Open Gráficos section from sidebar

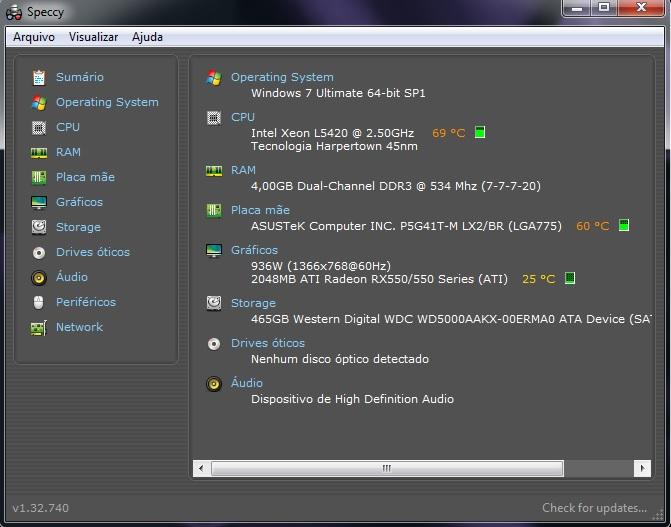click(x=80, y=202)
